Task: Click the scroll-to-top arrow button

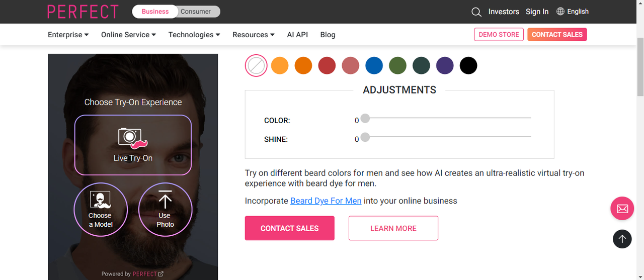Action: tap(622, 239)
